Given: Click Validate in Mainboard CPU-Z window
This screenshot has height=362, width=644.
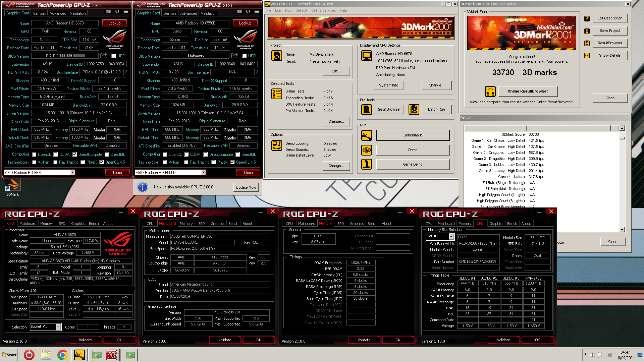Looking at the screenshot, I should pyautogui.click(x=225, y=340).
